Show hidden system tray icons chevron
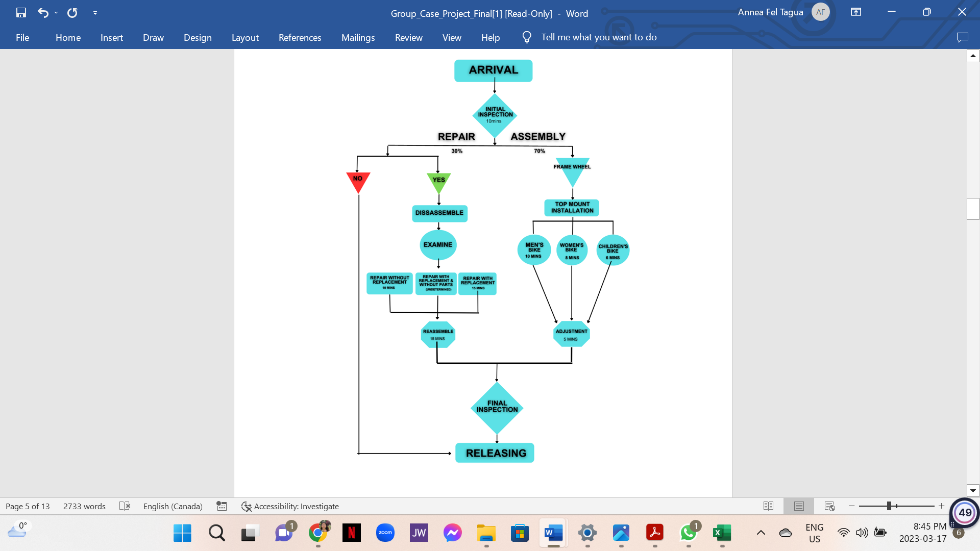The width and height of the screenshot is (980, 551). click(x=761, y=533)
